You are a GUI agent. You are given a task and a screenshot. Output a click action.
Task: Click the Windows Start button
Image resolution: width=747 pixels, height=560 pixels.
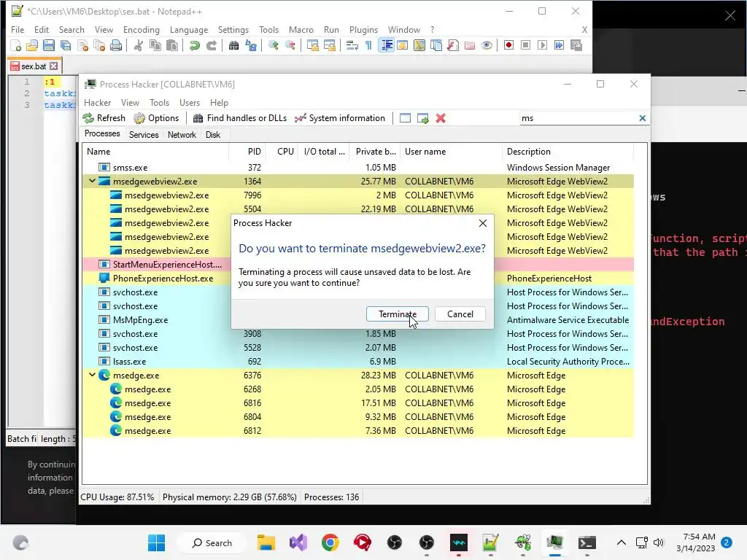[x=156, y=542]
